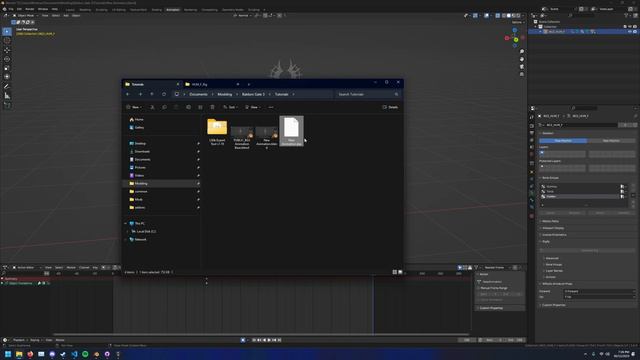Expand Inverse Kinematics panel

(553, 235)
